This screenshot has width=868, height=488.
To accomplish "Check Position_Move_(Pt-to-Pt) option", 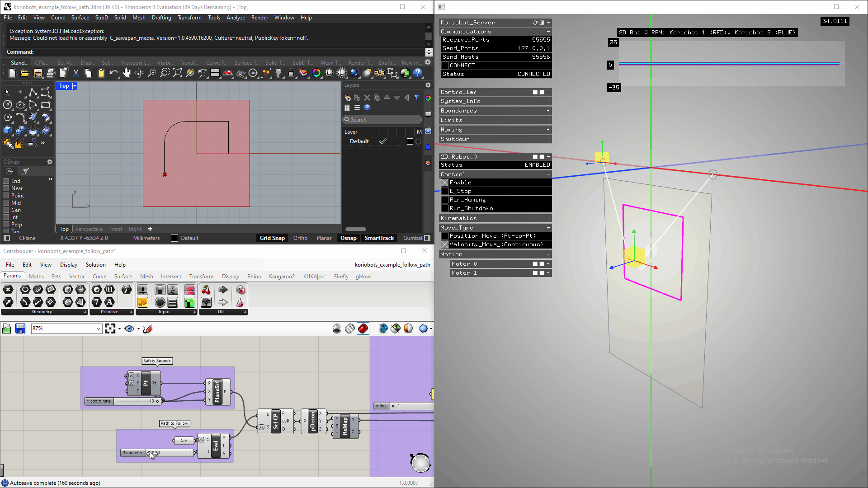I will pyautogui.click(x=445, y=236).
